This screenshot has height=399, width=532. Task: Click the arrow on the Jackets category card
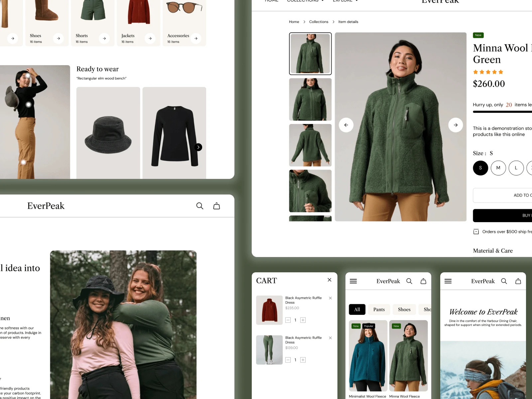[x=150, y=39]
